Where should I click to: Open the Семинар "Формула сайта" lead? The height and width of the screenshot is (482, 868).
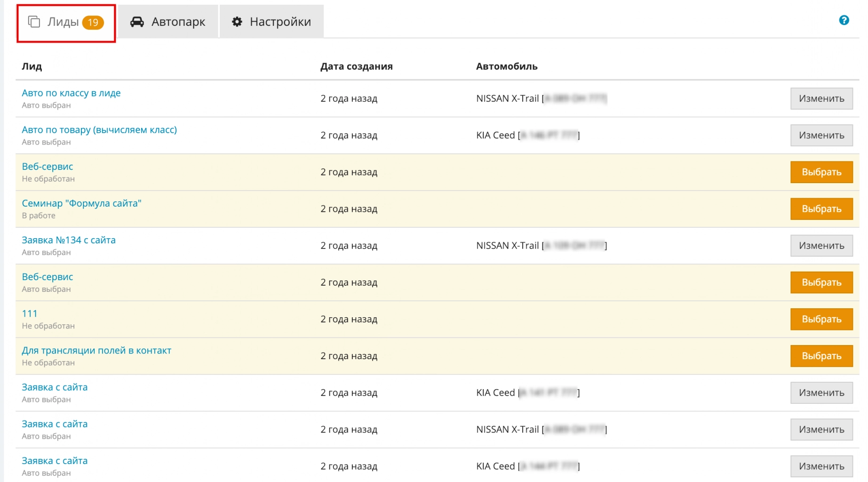81,203
